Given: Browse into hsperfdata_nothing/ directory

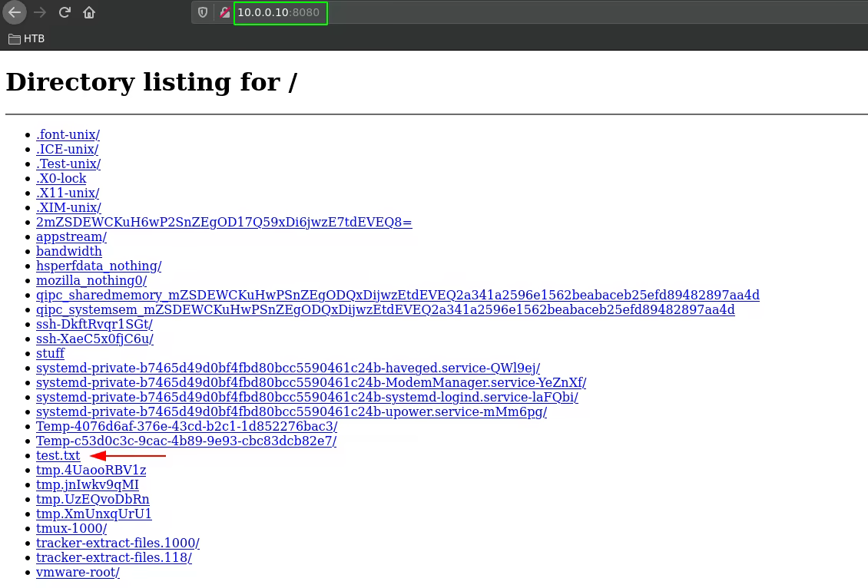Looking at the screenshot, I should point(98,266).
